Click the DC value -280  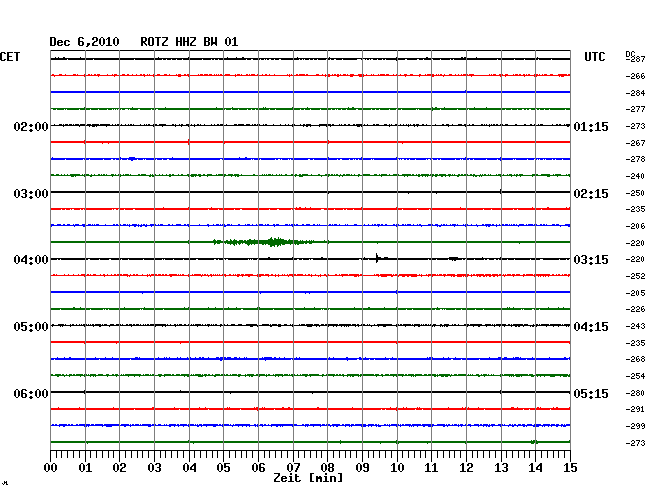[x=635, y=393]
